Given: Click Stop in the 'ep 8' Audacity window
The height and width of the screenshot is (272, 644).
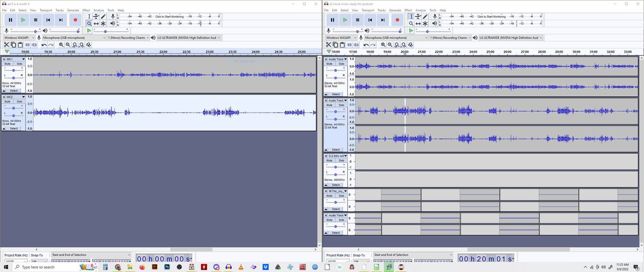Looking at the screenshot, I should 36,20.
